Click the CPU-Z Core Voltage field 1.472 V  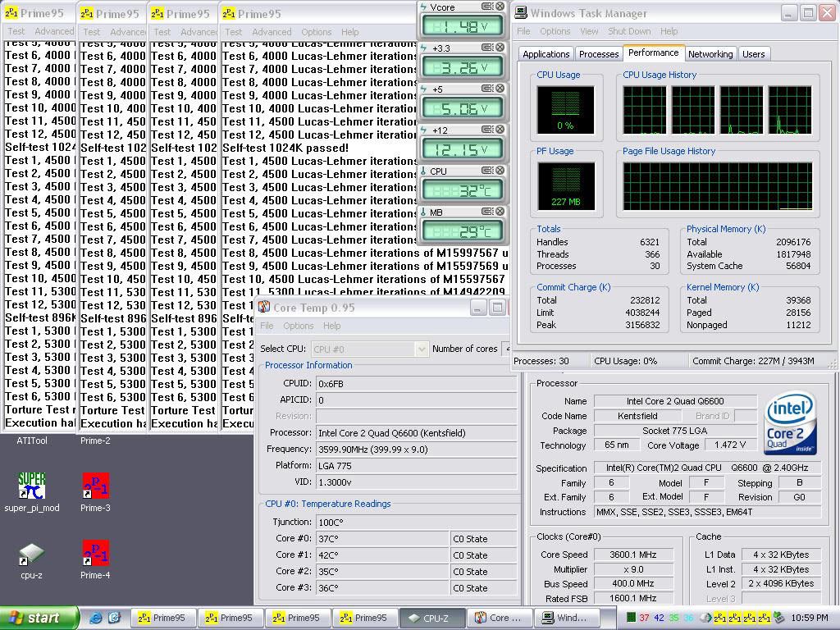point(730,445)
